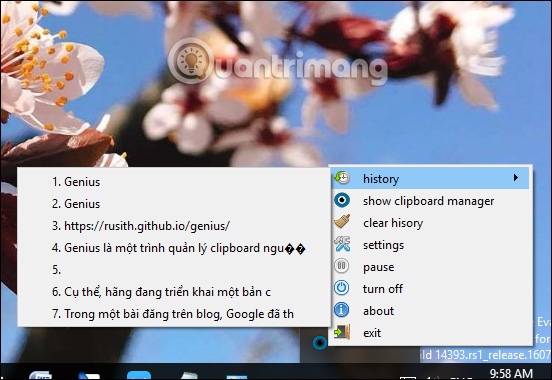Expand the history submenu arrow
The width and height of the screenshot is (552, 380).
(516, 178)
